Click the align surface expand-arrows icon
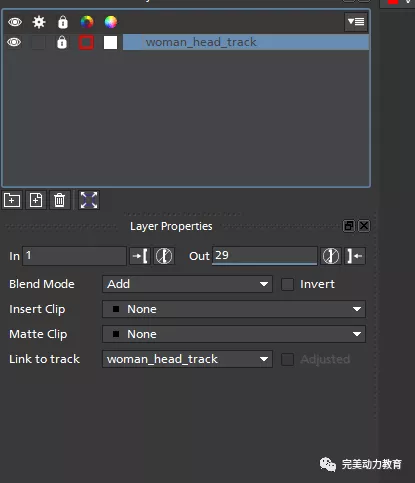This screenshot has width=415, height=483. click(x=89, y=200)
